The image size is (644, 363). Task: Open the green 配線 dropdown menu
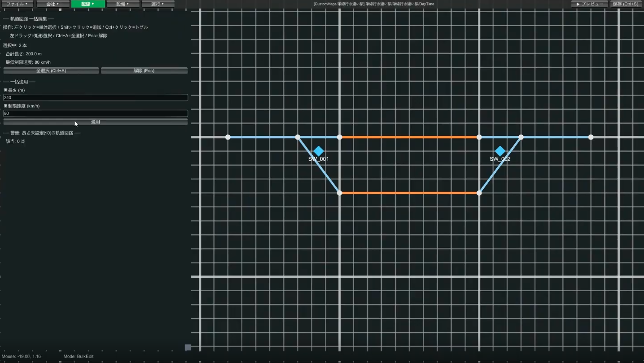[x=88, y=4]
